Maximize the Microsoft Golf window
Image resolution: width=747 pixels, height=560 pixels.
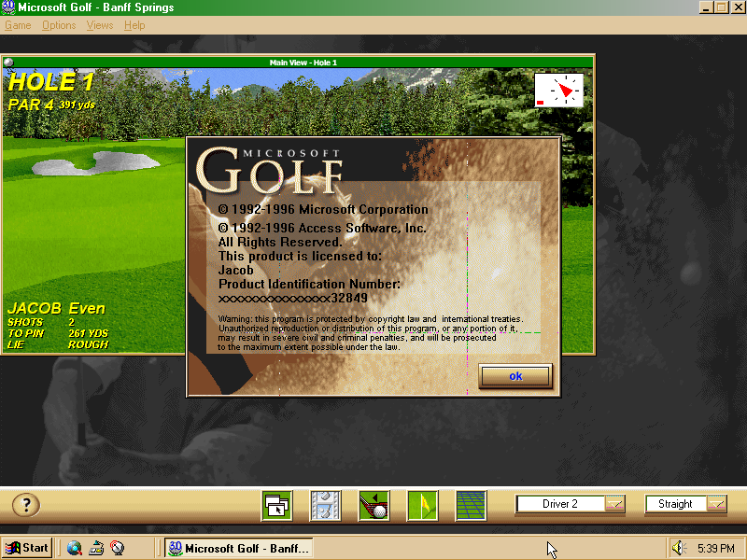point(721,7)
